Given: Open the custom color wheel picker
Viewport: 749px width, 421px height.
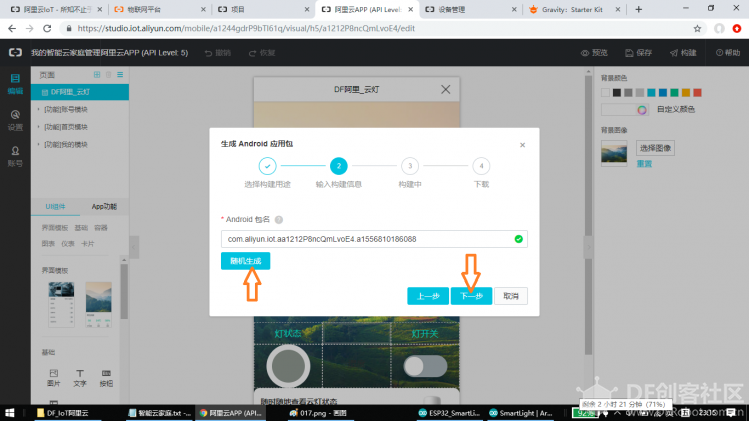Looking at the screenshot, I should [642, 110].
